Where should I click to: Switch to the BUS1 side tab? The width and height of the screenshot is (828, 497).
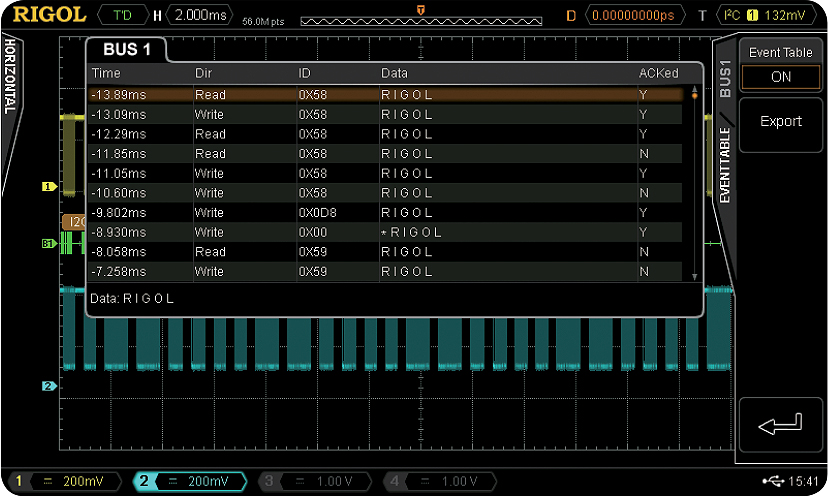[725, 78]
